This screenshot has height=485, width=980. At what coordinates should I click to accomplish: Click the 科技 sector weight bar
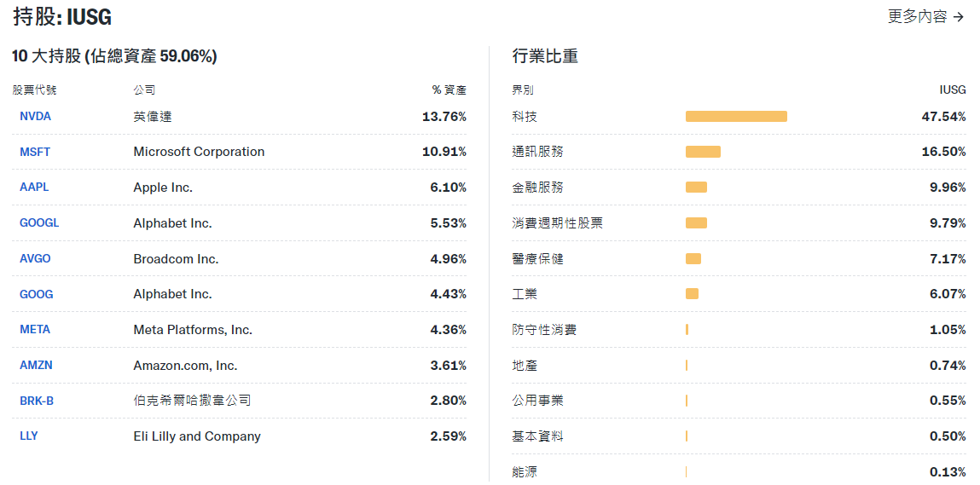pos(736,116)
